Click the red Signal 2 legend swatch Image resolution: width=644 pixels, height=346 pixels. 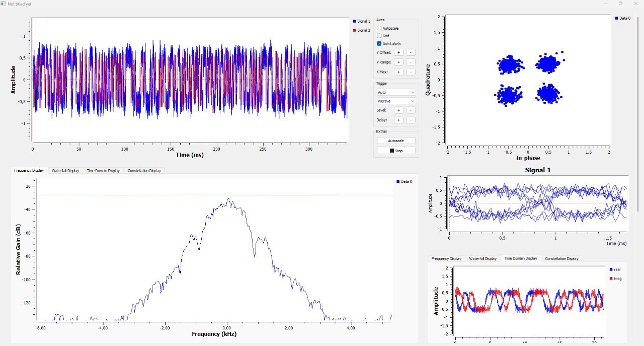(355, 31)
